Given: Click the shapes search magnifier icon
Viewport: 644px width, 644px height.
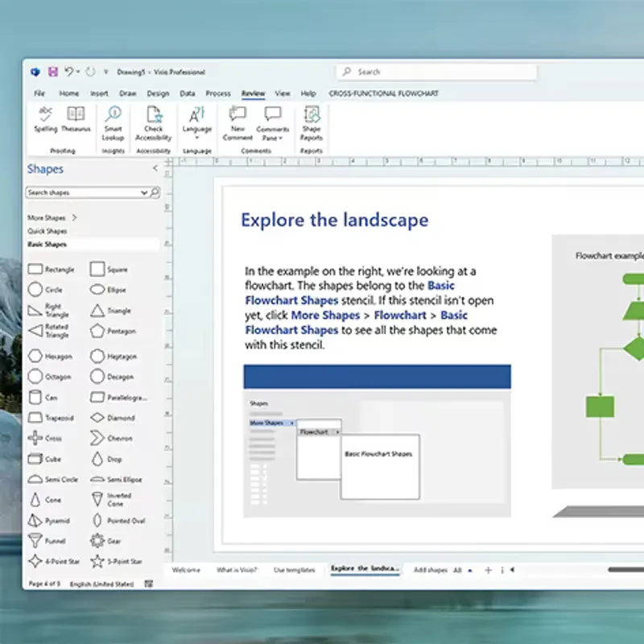Looking at the screenshot, I should 155,192.
